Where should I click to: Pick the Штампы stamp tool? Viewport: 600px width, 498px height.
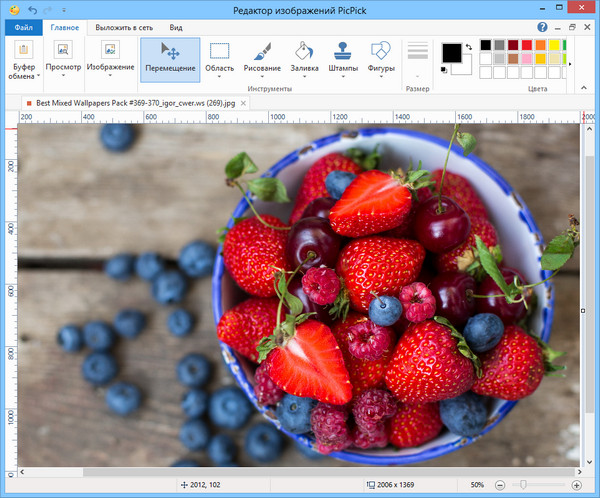point(343,59)
